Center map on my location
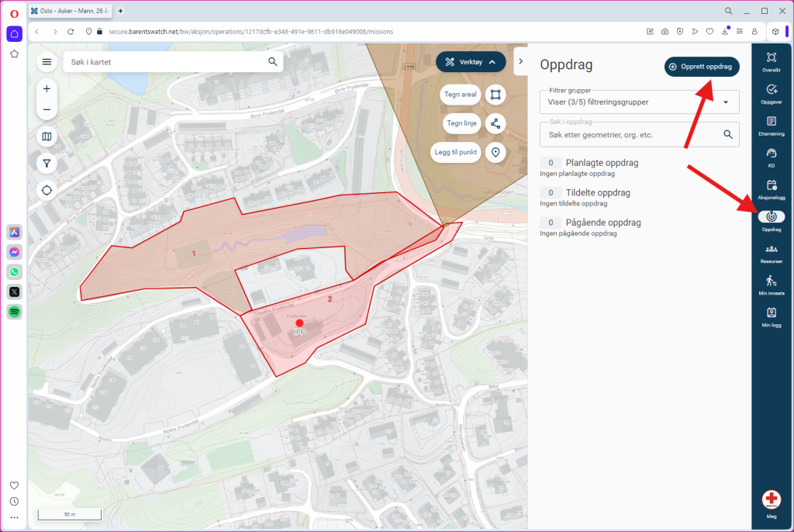 (x=47, y=190)
